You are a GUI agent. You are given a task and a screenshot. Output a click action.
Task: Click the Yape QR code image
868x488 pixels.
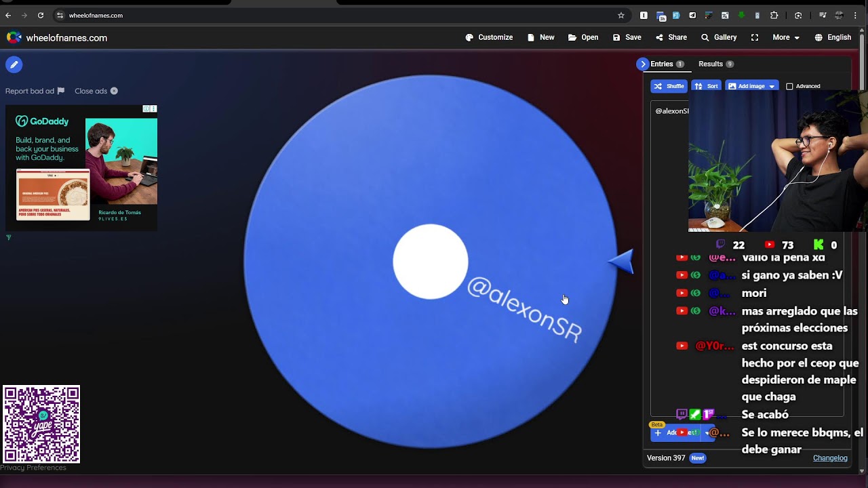point(41,424)
